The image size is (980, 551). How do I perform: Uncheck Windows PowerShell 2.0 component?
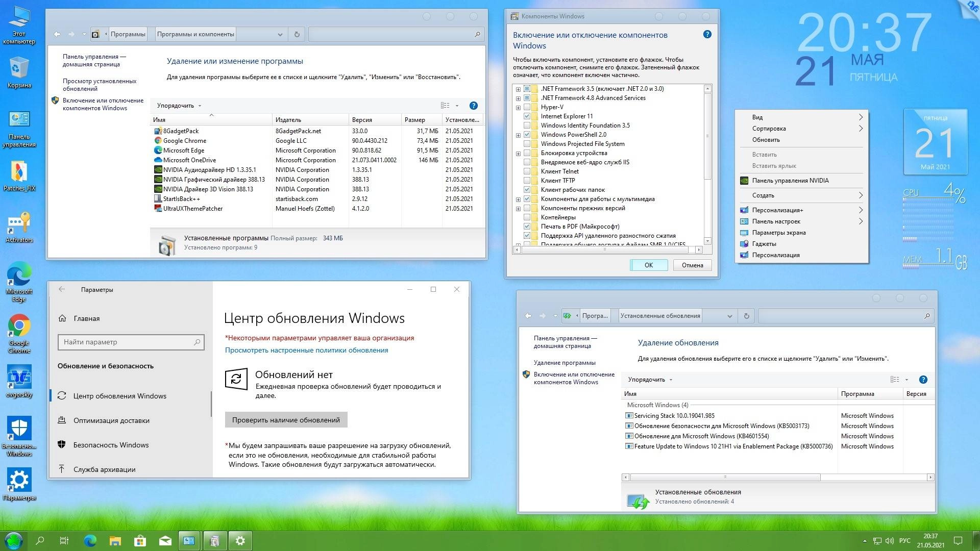[527, 135]
